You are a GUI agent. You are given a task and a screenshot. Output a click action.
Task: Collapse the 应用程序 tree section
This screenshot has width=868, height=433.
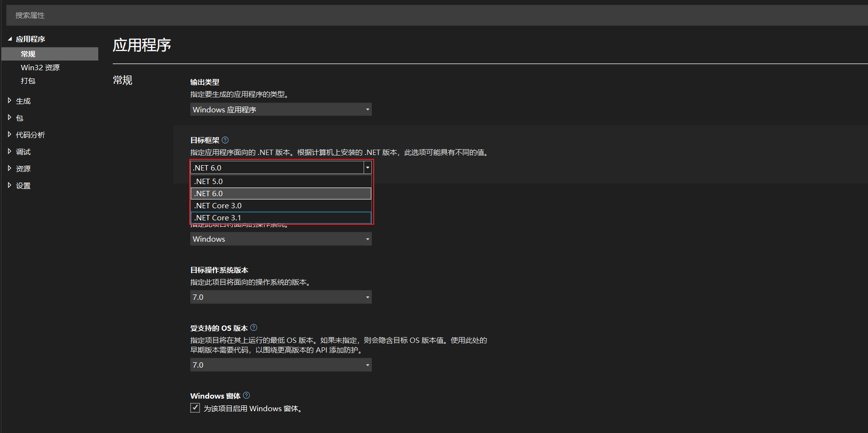tap(10, 39)
